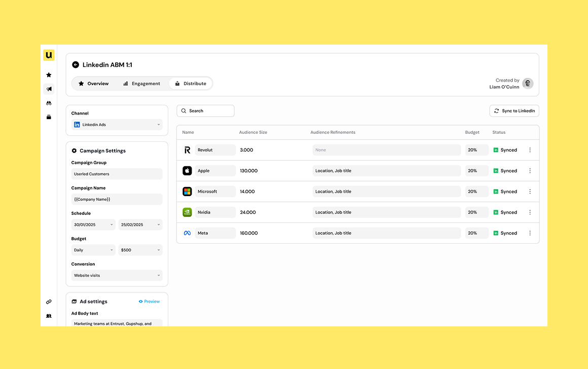Click the 20% budget field for Microsoft
The width and height of the screenshot is (588, 369).
(476, 192)
